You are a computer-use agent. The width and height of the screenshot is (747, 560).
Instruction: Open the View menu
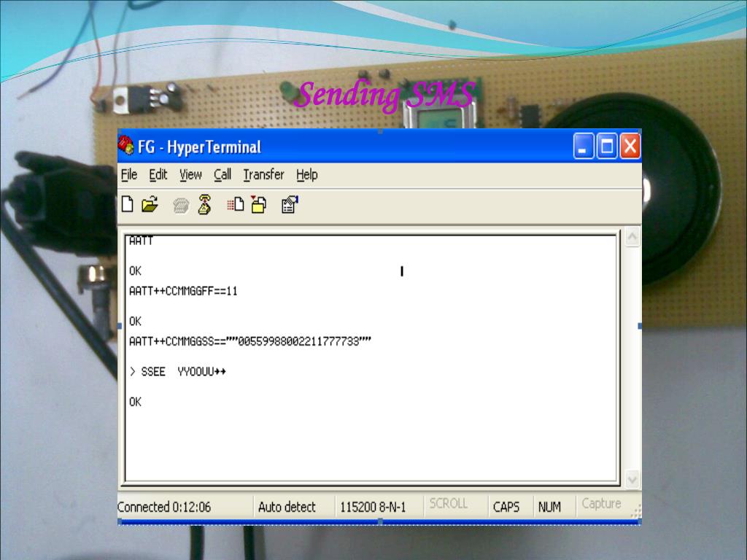tap(190, 175)
